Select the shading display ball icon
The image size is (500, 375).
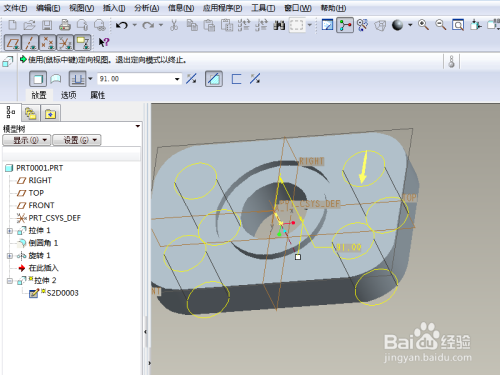pos(397,25)
